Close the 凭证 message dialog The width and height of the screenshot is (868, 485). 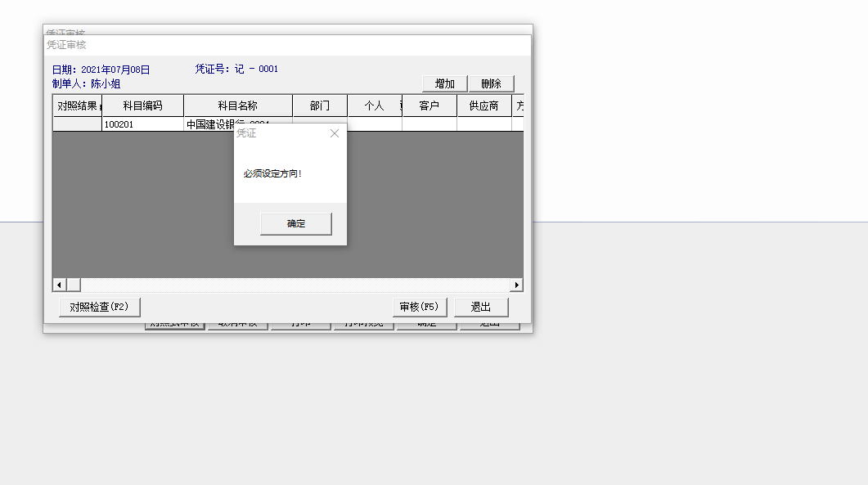(335, 133)
